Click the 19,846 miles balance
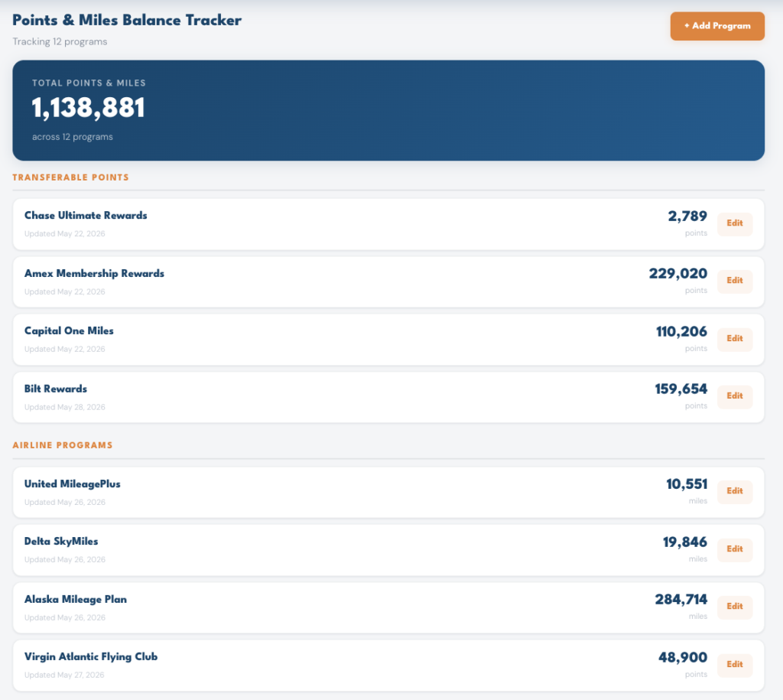Screen dimensions: 783x700 pyautogui.click(x=684, y=542)
